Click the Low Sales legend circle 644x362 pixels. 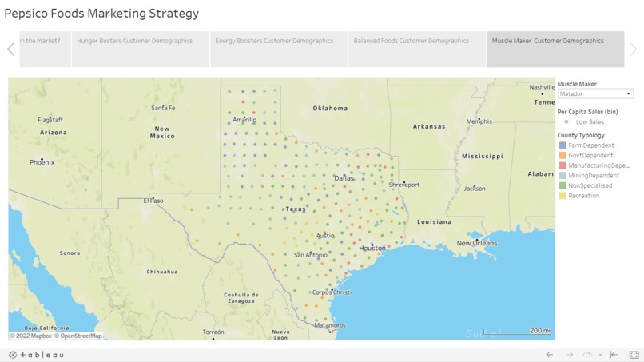coord(566,121)
